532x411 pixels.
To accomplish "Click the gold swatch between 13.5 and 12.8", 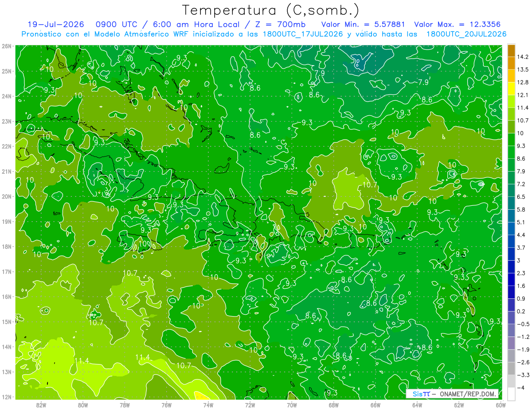I will click(x=511, y=76).
